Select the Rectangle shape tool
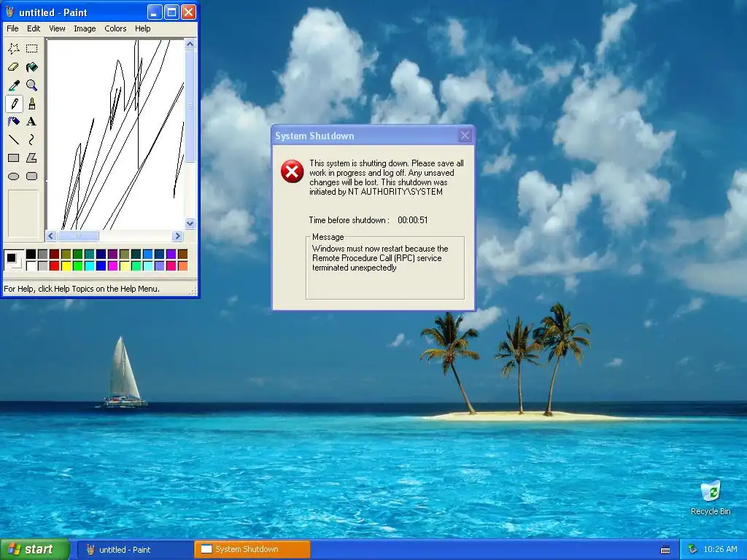747x560 pixels. click(14, 158)
